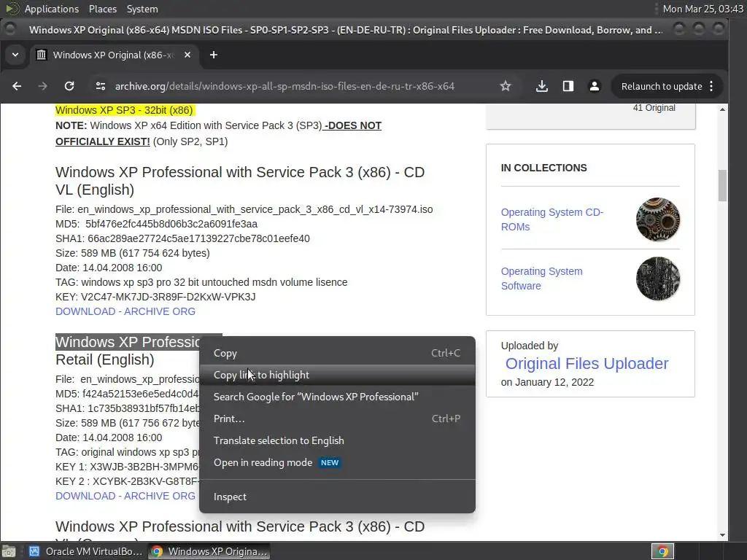Click Relaunch to update button
The height and width of the screenshot is (560, 747).
pos(661,86)
